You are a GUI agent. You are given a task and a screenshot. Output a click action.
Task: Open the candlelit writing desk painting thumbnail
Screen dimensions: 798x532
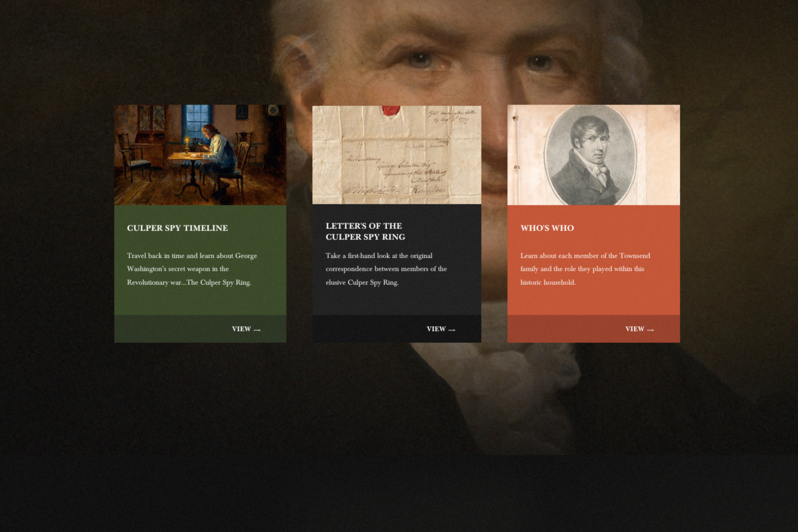tap(200, 155)
